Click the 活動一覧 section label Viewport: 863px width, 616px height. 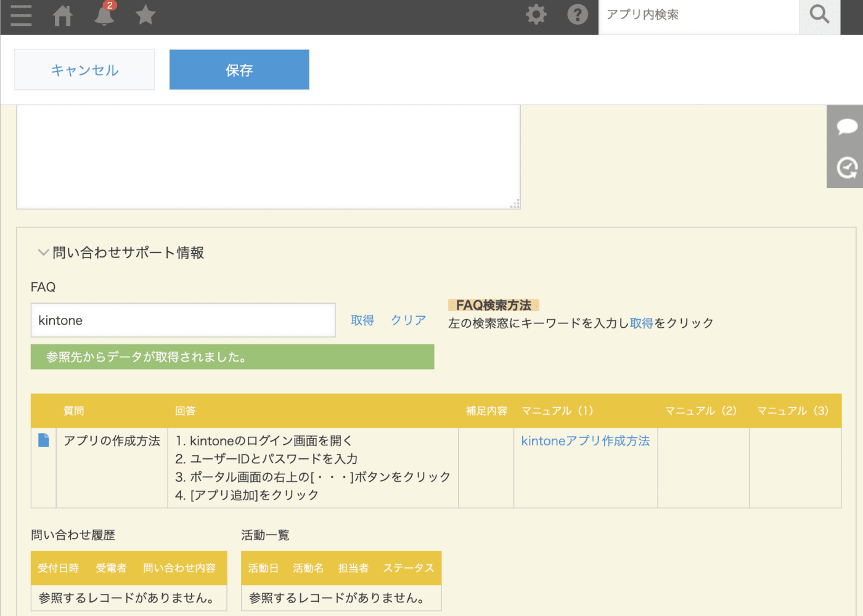click(x=265, y=535)
